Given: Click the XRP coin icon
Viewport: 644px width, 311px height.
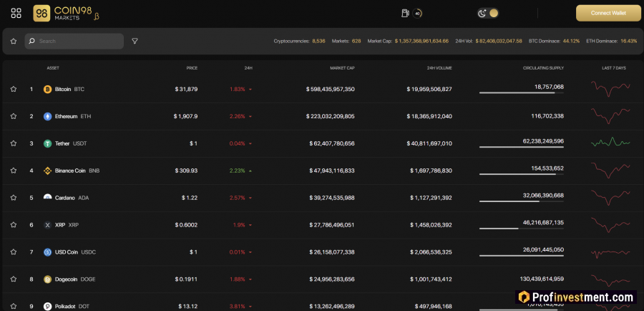Looking at the screenshot, I should pyautogui.click(x=48, y=225).
